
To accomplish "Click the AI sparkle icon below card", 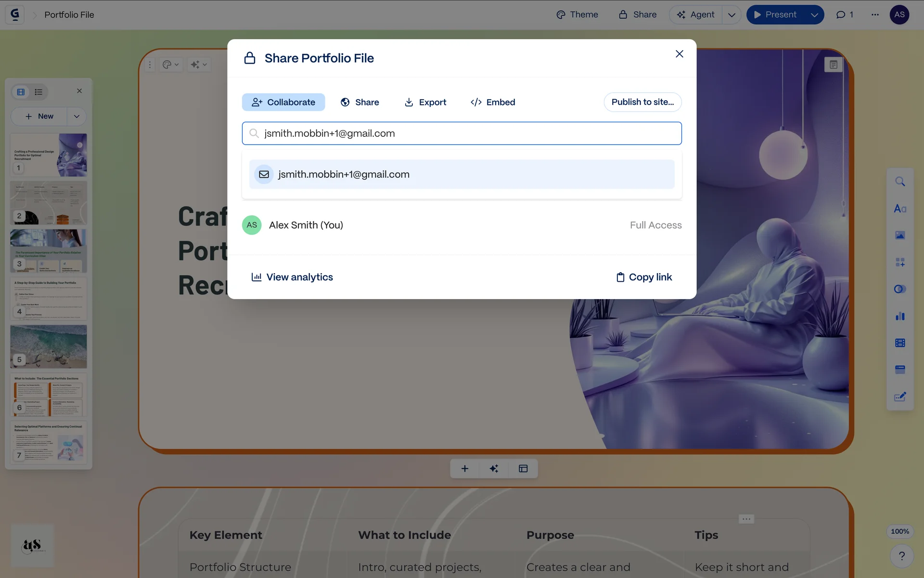I will (494, 469).
